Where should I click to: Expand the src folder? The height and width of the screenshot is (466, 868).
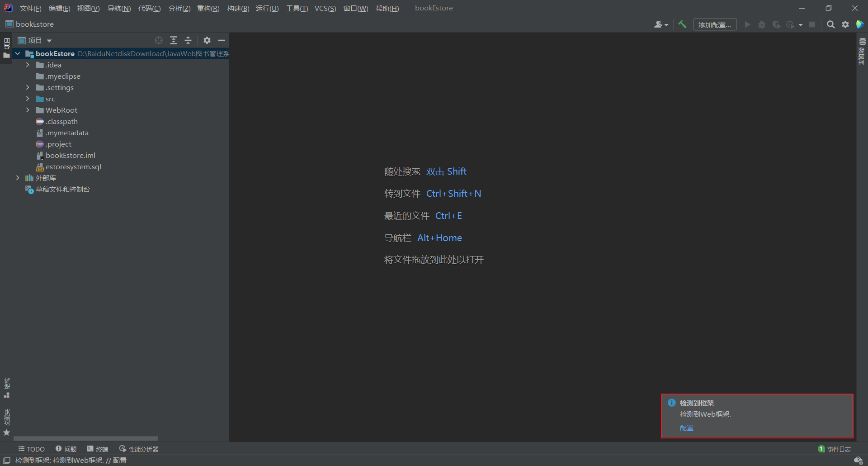pos(28,99)
